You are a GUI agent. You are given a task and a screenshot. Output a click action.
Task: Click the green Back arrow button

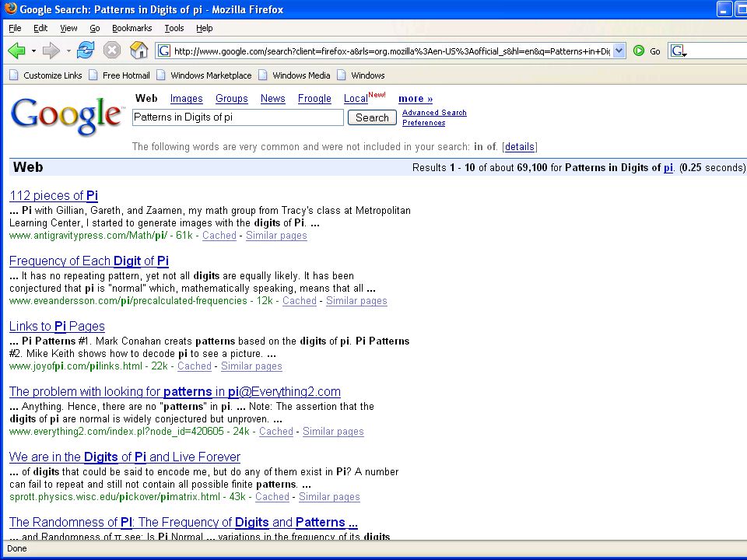point(16,51)
